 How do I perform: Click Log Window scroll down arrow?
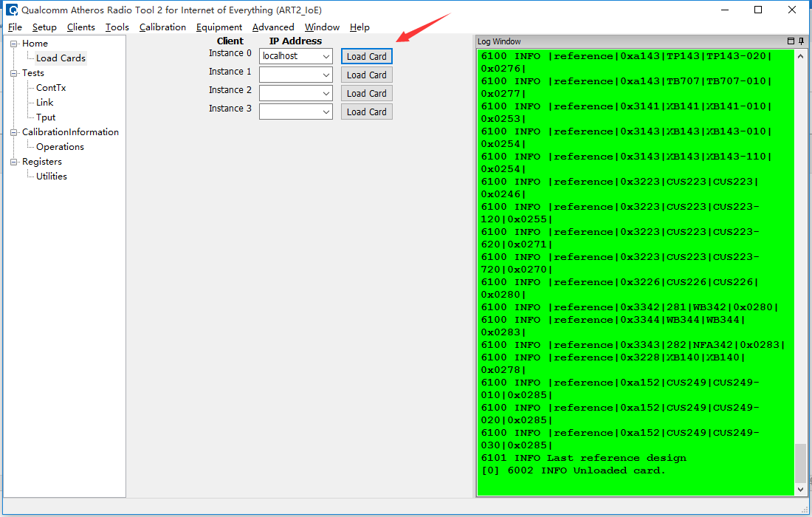coord(800,489)
